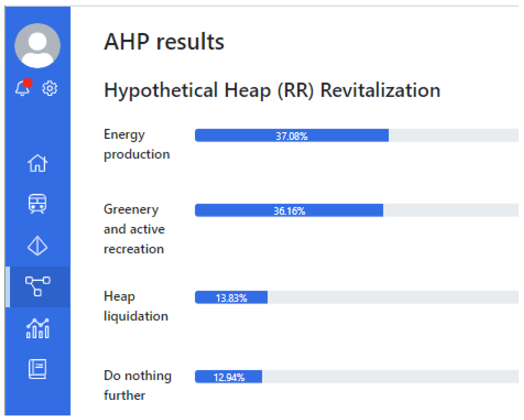Go to the Home page icon
The image size is (524, 420).
(x=37, y=163)
